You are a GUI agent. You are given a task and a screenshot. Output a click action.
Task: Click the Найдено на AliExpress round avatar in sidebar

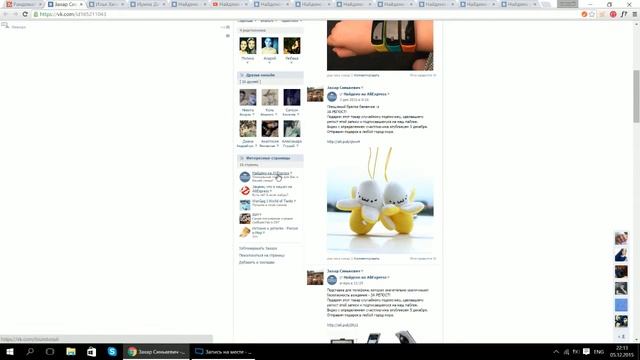pos(245,177)
